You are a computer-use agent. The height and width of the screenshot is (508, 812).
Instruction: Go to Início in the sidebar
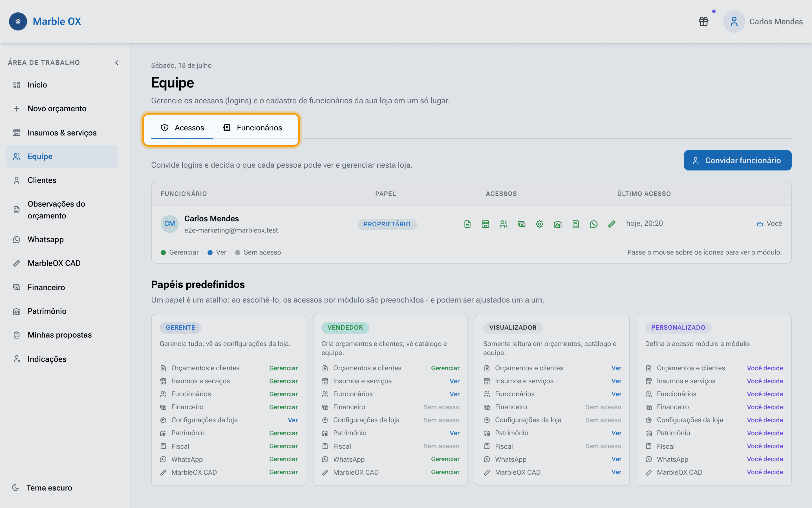point(62,85)
